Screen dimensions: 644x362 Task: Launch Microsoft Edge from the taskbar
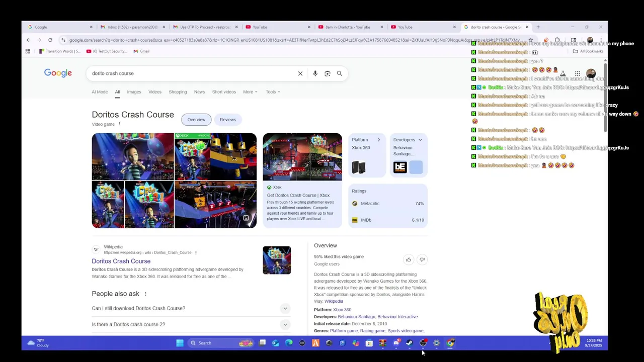(289, 343)
